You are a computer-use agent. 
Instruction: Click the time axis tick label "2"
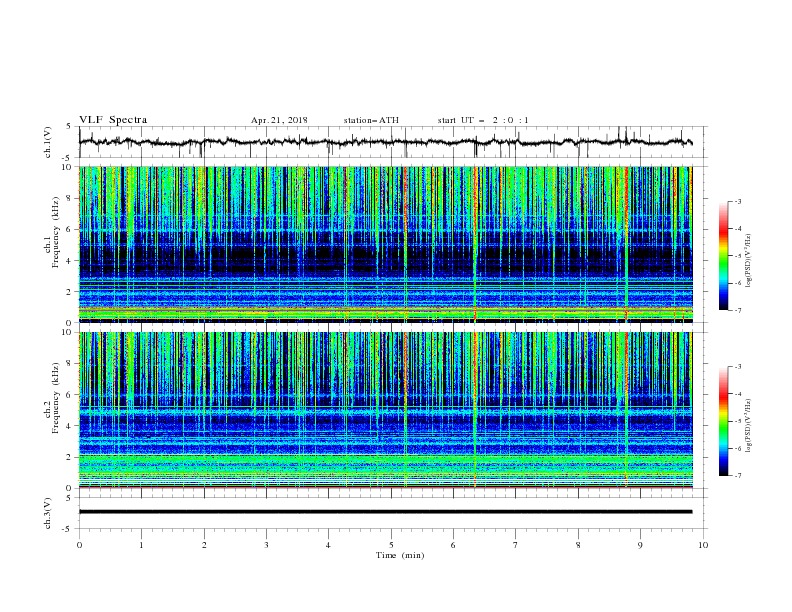coord(204,545)
